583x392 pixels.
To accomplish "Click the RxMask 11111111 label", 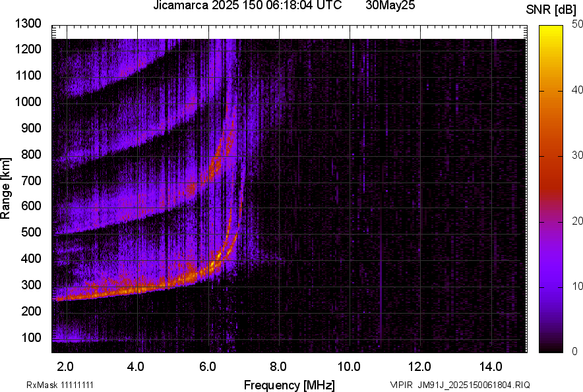I will (x=60, y=385).
